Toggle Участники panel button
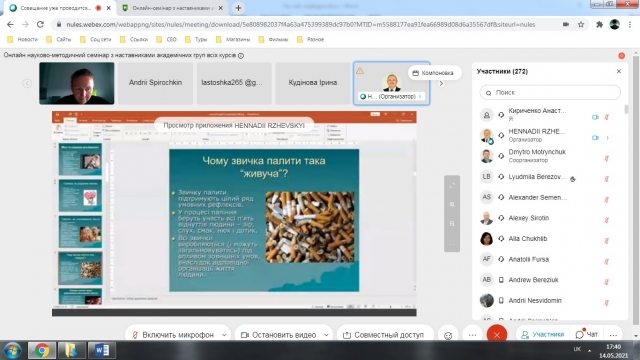 [x=542, y=335]
